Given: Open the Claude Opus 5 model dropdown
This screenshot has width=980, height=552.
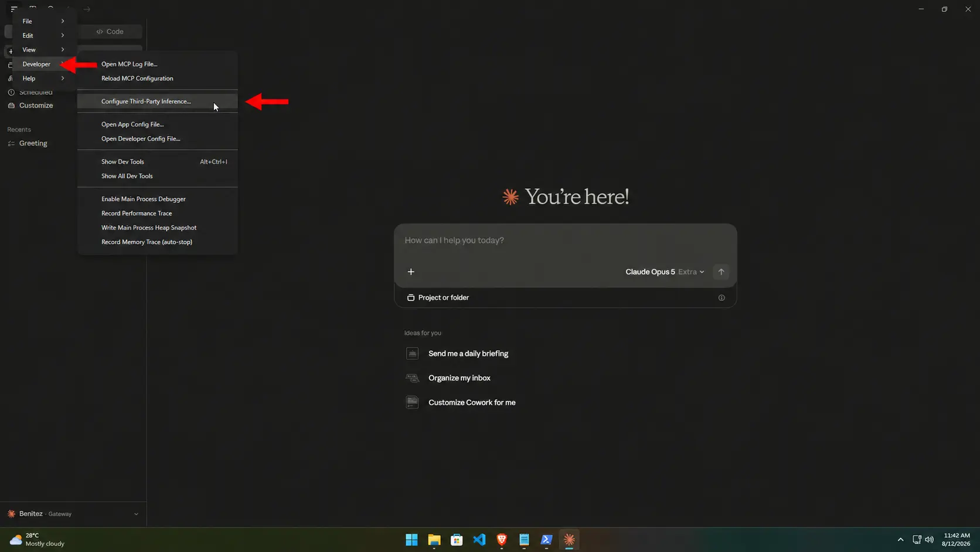Looking at the screenshot, I should [x=665, y=272].
